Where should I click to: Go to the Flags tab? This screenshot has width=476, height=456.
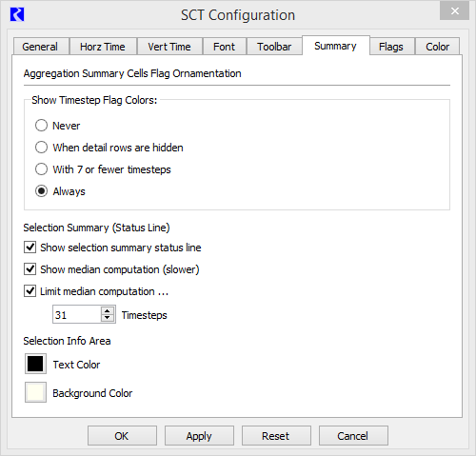[x=392, y=47]
